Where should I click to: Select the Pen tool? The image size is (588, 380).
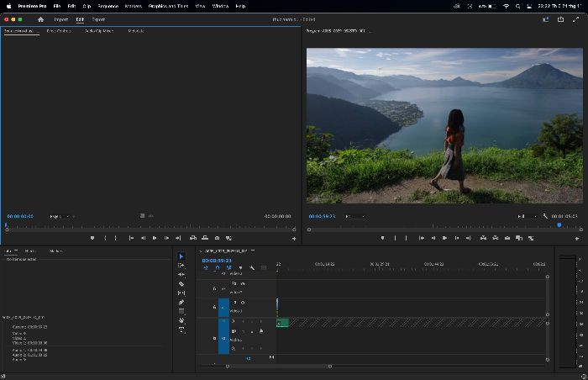[181, 303]
